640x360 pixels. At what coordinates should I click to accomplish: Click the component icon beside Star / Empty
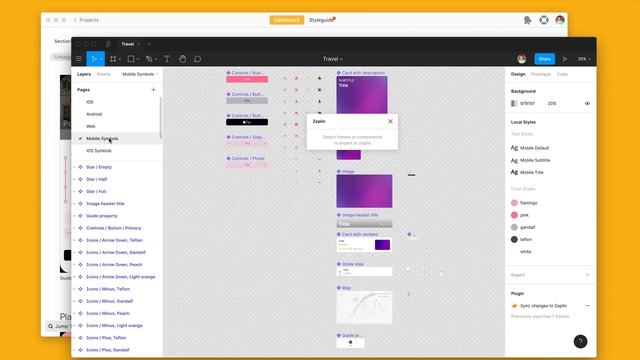point(80,167)
